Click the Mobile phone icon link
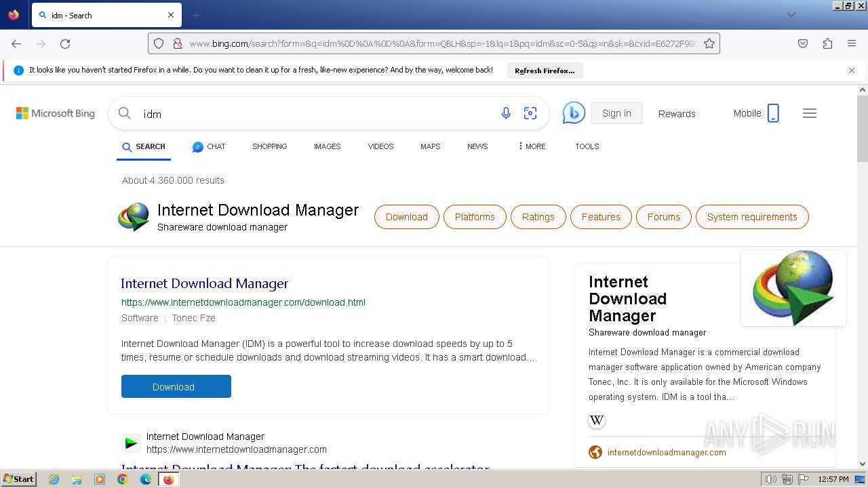This screenshot has height=488, width=868. [x=773, y=113]
